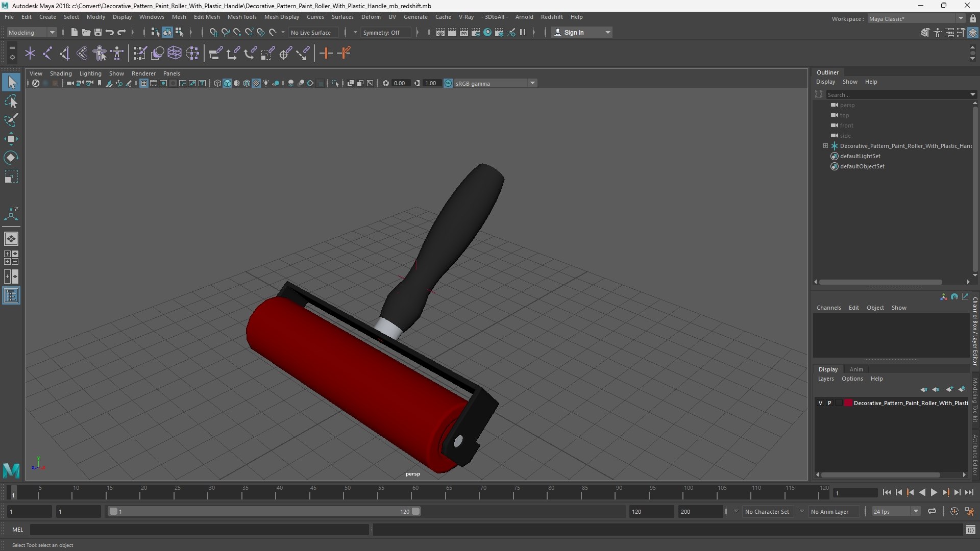Toggle textured display in viewport
Image resolution: width=980 pixels, height=551 pixels.
point(256,83)
